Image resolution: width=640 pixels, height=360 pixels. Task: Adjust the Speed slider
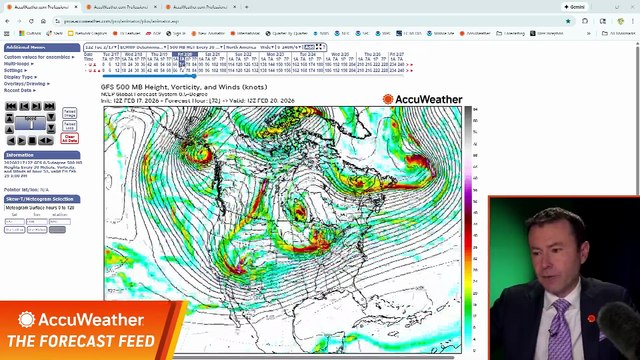[x=30, y=123]
